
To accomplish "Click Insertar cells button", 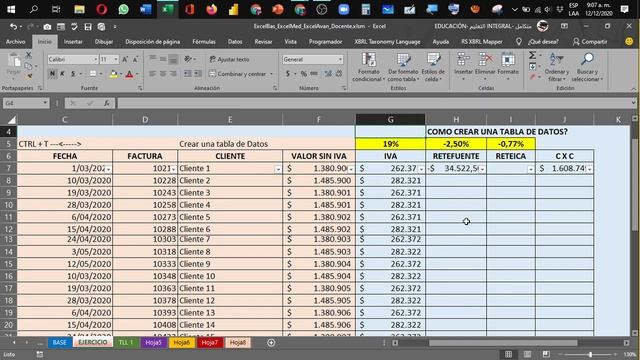I will [x=463, y=66].
